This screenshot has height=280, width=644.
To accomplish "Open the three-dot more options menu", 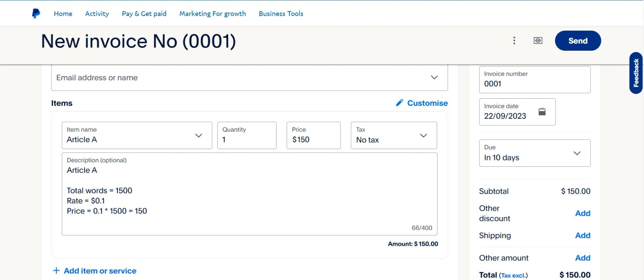I will [514, 41].
